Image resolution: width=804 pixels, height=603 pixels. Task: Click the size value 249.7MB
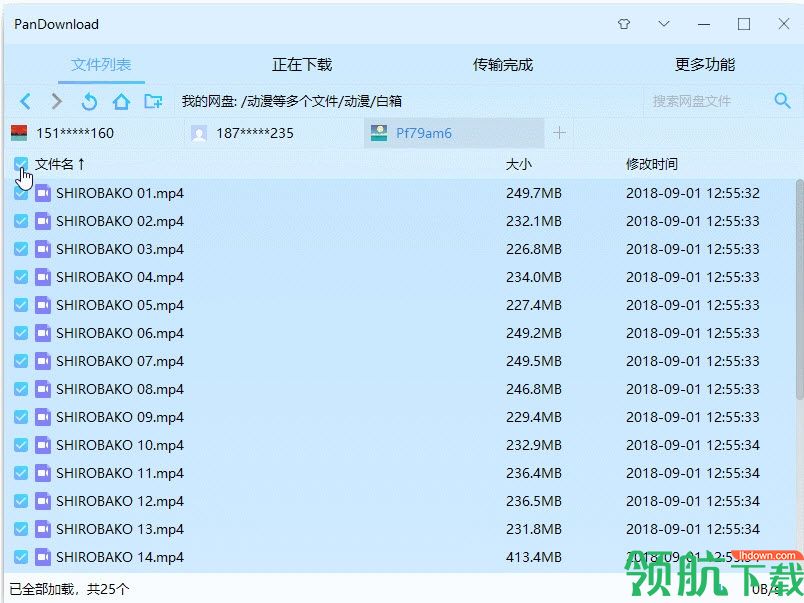coord(534,193)
